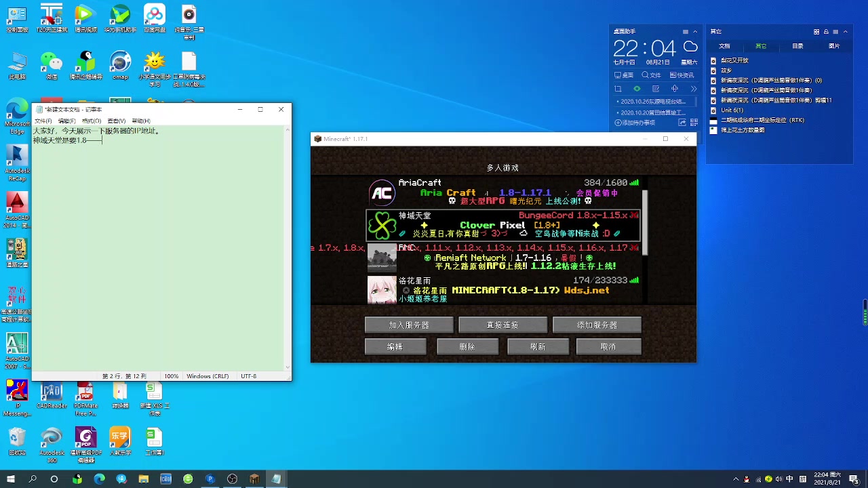This screenshot has width=868, height=488.
Task: Click the 快资讯 shortcut in assistant
Action: (682, 75)
